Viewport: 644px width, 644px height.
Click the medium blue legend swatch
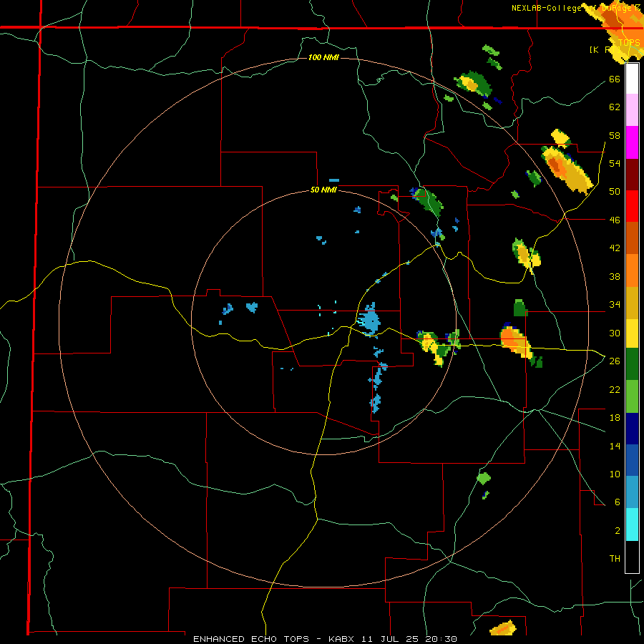632,460
